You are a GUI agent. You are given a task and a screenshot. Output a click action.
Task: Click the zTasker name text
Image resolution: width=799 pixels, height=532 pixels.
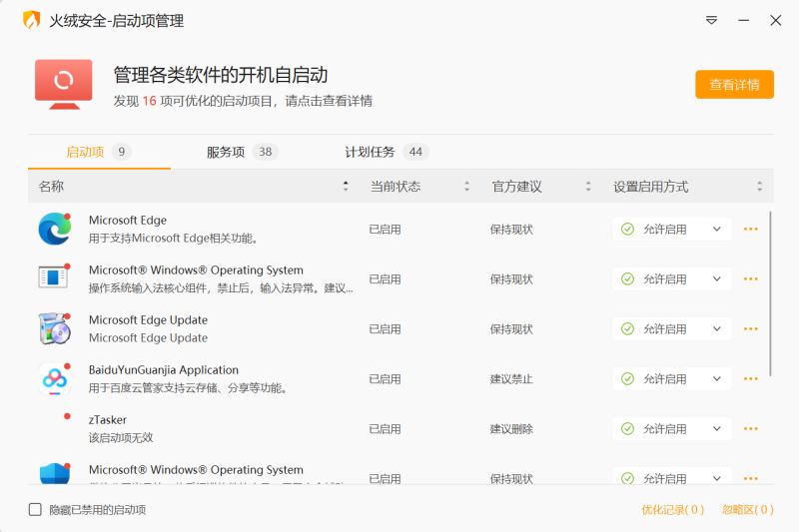(108, 419)
